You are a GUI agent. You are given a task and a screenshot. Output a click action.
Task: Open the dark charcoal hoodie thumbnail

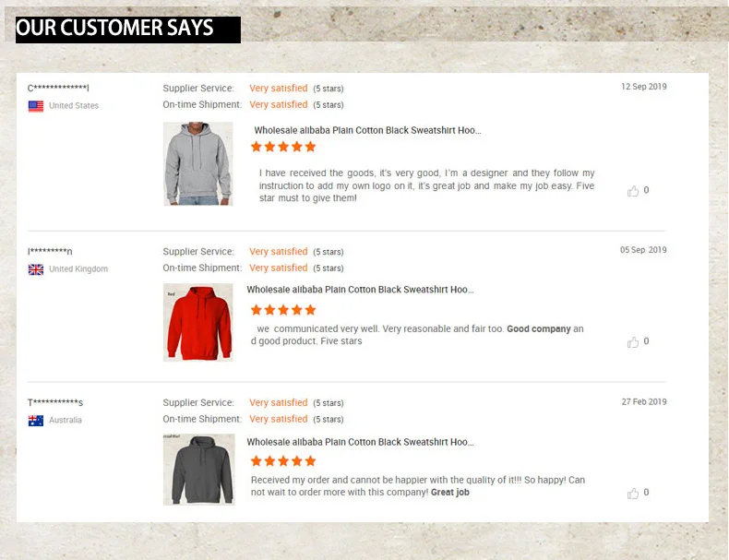(x=198, y=470)
